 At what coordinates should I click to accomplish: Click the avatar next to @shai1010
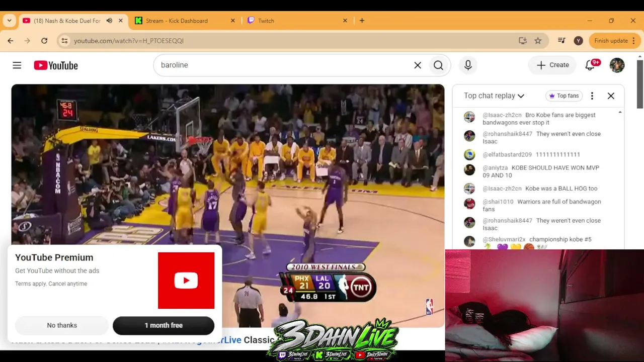(x=469, y=204)
